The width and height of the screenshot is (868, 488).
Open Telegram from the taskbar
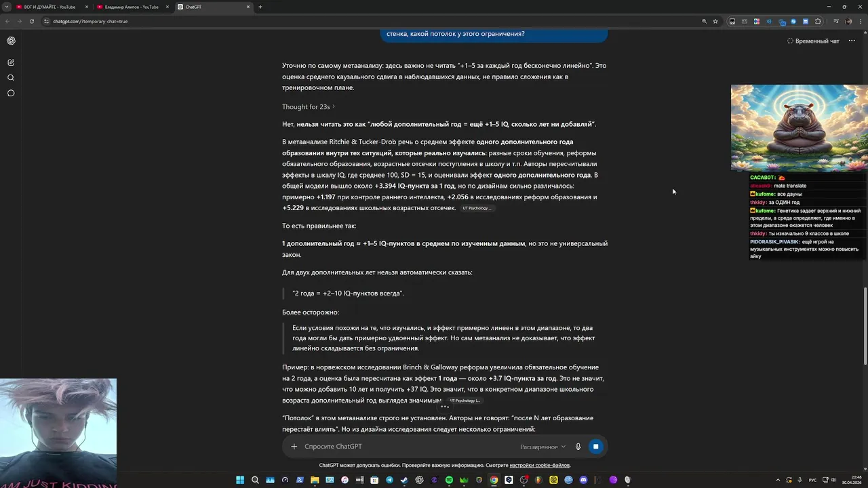click(389, 480)
